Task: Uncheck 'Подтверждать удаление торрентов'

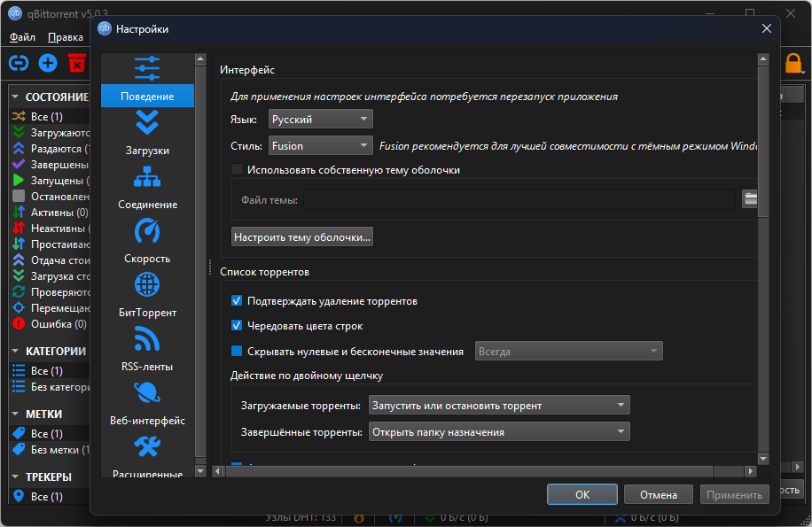Action: (x=237, y=301)
